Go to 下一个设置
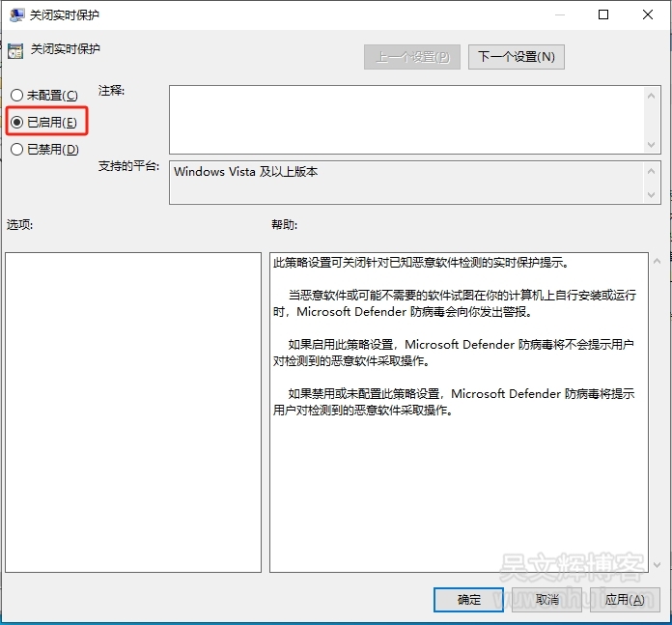Viewport: 672px width, 625px height. 517,57
